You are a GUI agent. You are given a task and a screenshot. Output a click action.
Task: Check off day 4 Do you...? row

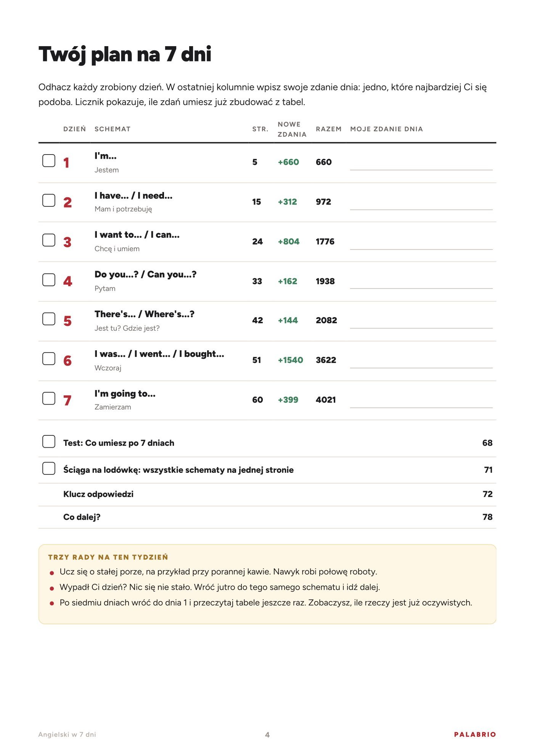(x=49, y=280)
